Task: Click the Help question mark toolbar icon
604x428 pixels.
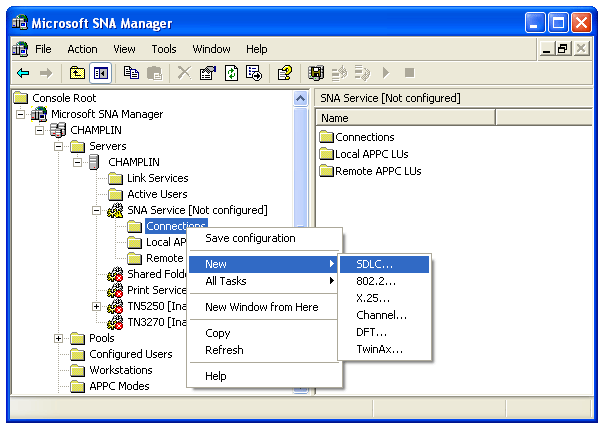Action: pos(285,73)
